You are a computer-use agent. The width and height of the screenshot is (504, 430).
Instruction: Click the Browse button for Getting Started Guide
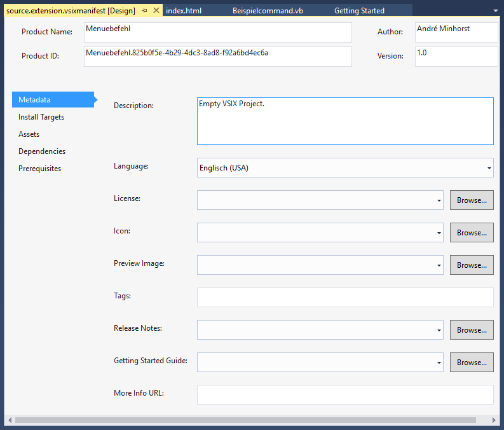click(x=472, y=363)
